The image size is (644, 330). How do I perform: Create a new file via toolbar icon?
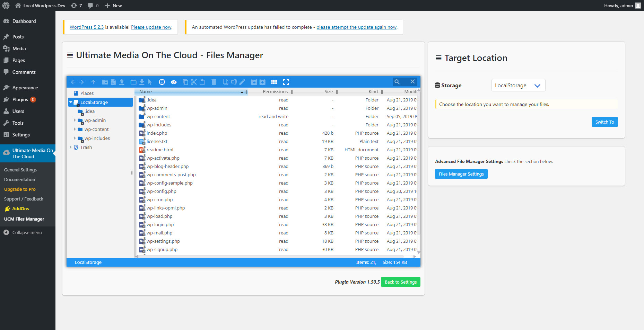click(x=113, y=82)
